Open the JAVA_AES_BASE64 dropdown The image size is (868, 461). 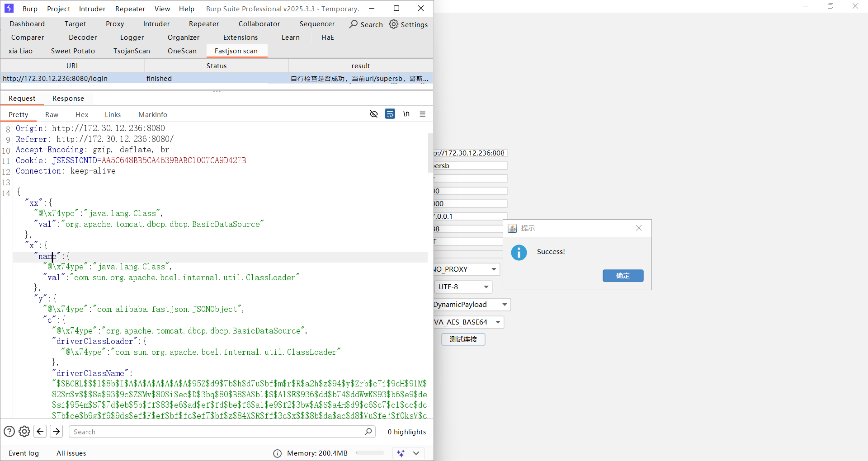point(468,322)
